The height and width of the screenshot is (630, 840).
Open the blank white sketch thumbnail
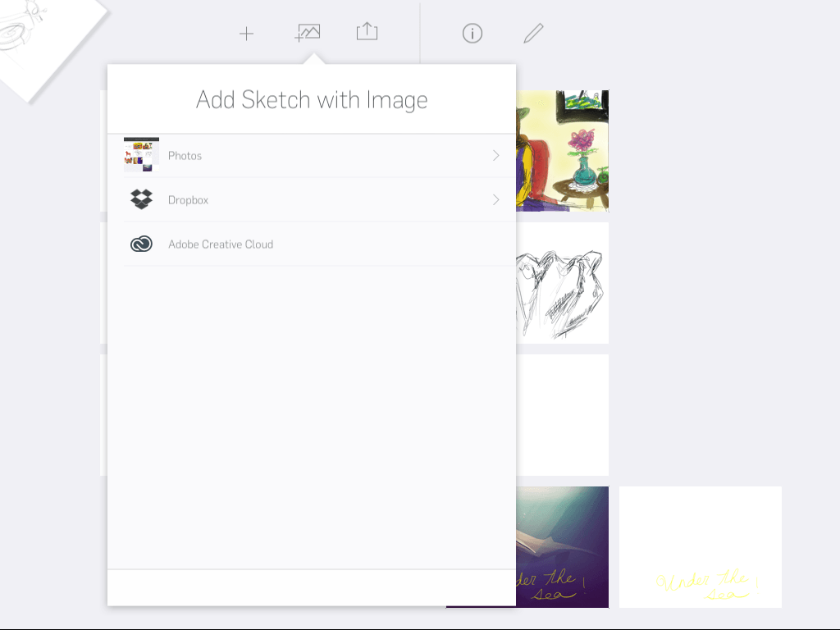point(563,414)
